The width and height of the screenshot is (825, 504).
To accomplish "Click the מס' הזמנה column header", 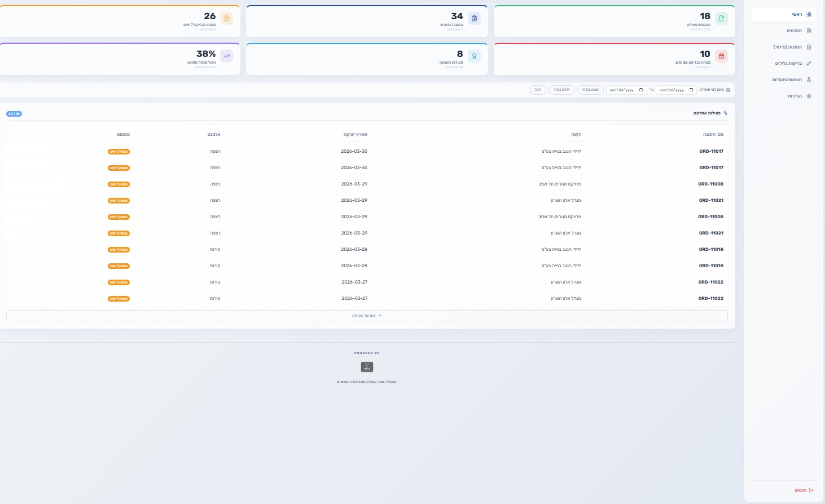I will click(x=713, y=134).
